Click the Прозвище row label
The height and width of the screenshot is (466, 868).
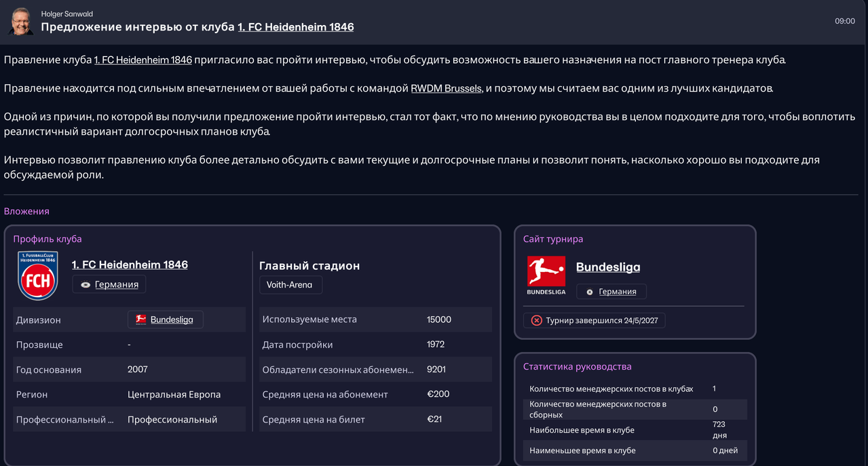[x=39, y=345]
